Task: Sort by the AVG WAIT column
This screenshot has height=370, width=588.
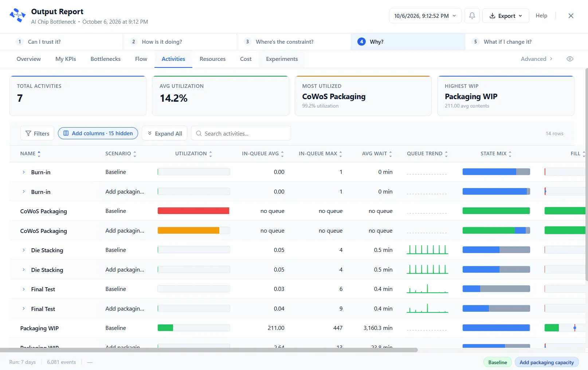Action: (x=377, y=153)
